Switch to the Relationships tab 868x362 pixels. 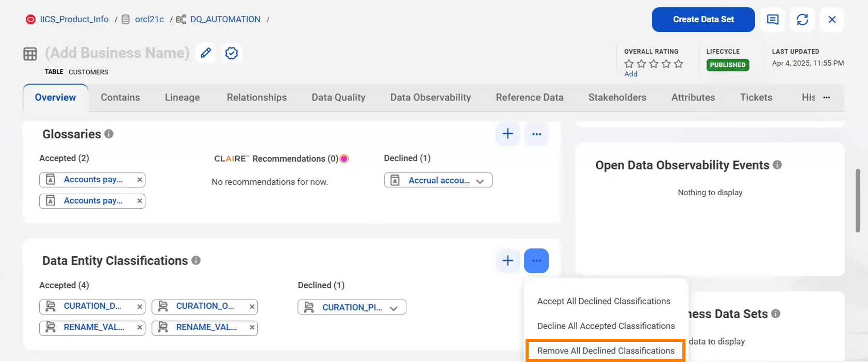[257, 98]
